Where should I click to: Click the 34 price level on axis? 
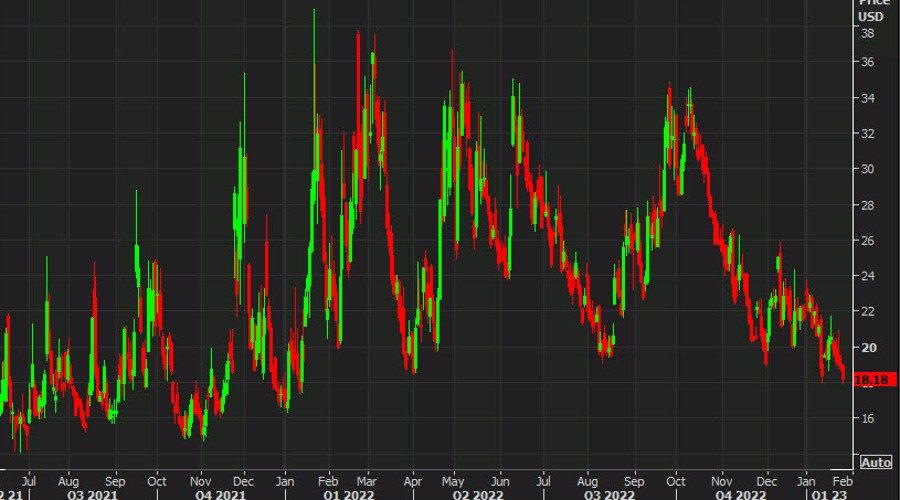pyautogui.click(x=868, y=98)
